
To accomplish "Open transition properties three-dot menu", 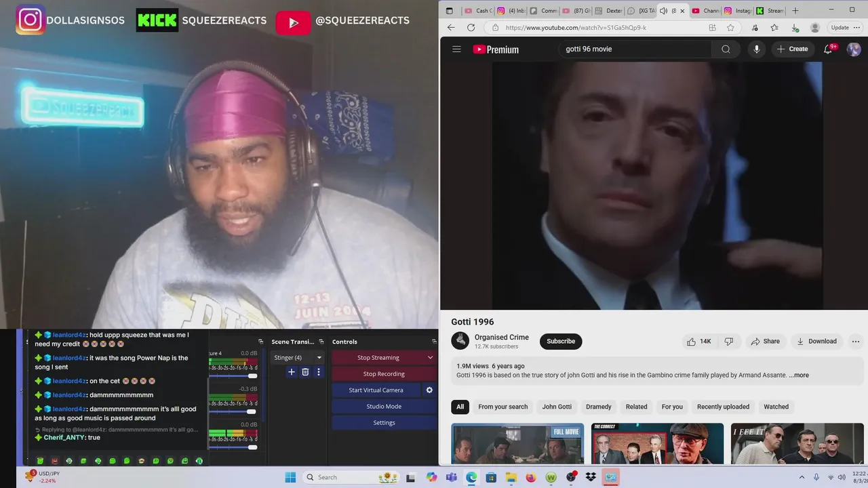I will coord(319,371).
